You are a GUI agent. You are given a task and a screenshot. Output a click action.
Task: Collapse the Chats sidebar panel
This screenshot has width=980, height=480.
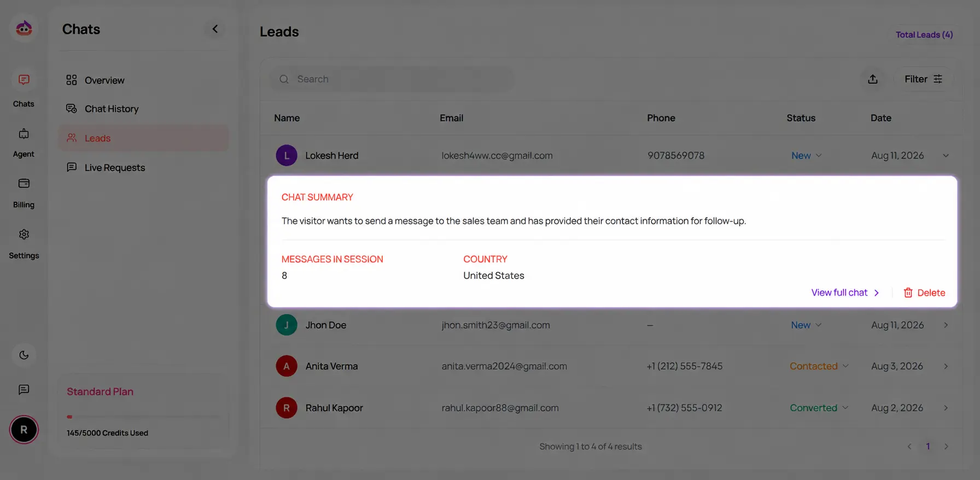pyautogui.click(x=215, y=29)
